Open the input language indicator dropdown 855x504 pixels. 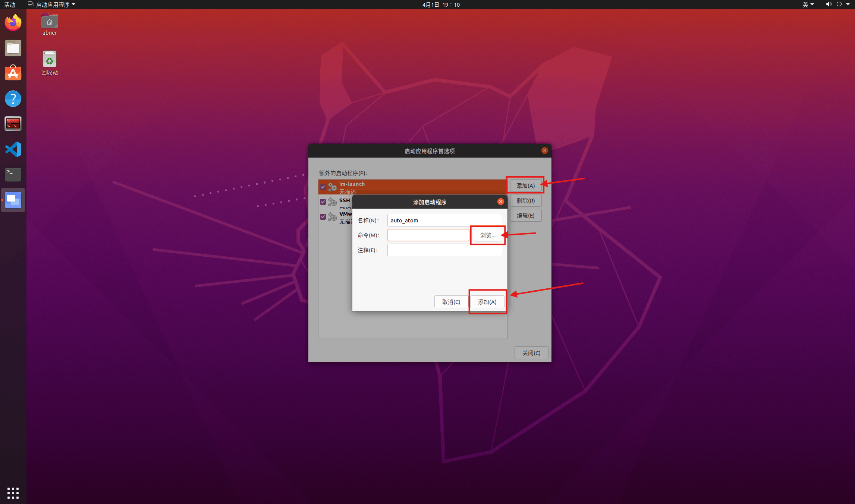point(808,4)
